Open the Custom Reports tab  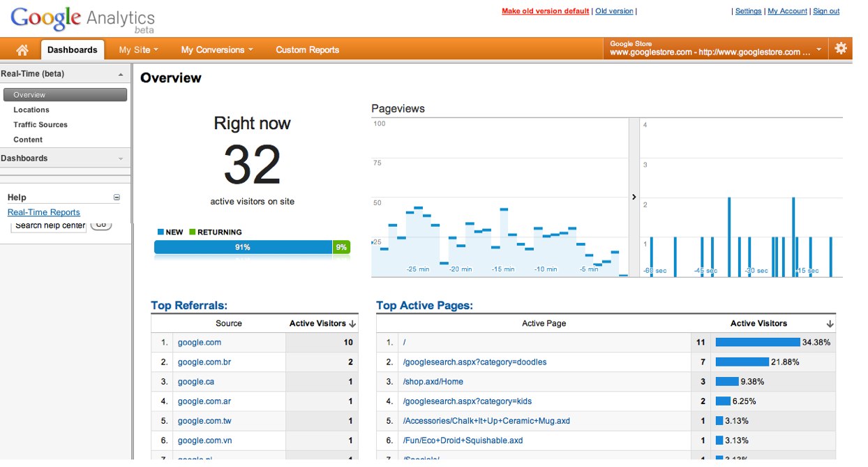pos(307,50)
